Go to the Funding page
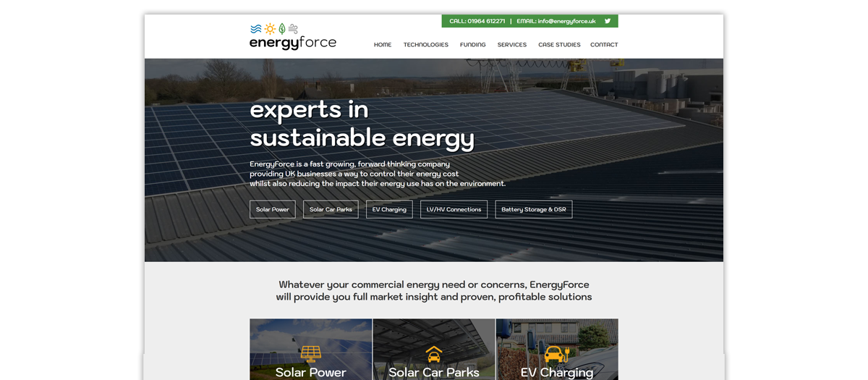The height and width of the screenshot is (380, 868). tap(473, 45)
